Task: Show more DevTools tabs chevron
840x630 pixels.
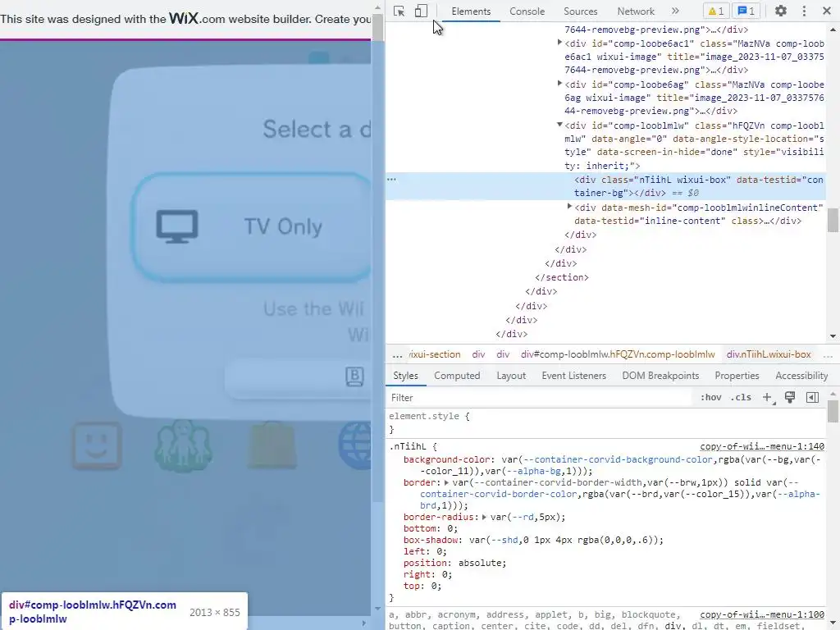Action: click(675, 11)
